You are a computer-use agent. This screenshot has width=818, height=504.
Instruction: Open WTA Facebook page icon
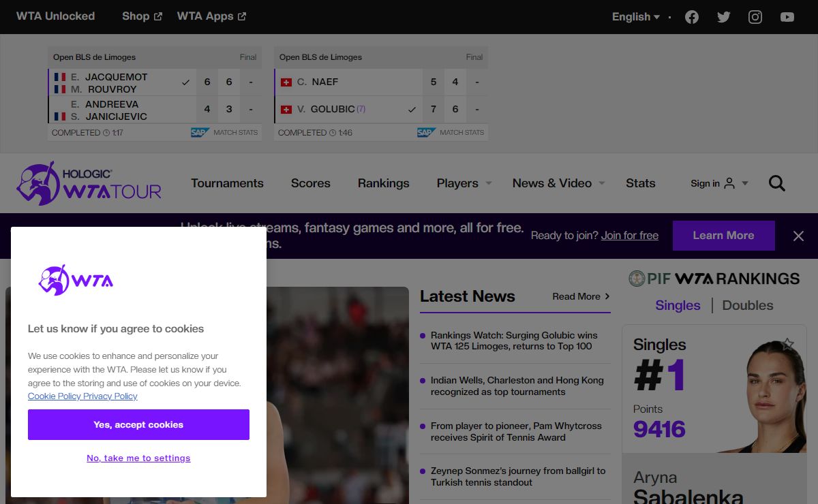tap(692, 17)
